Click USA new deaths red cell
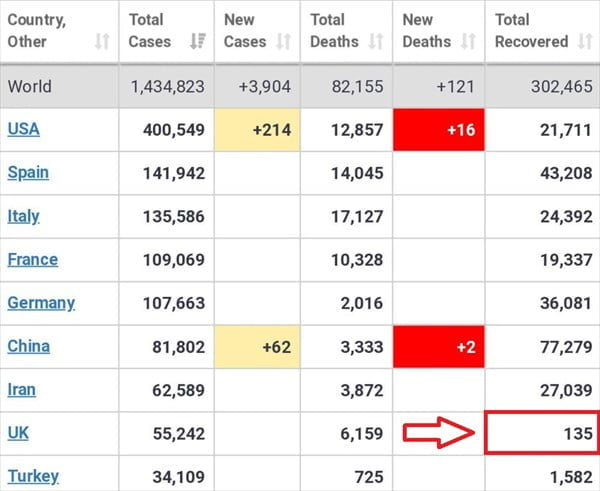Image resolution: width=600 pixels, height=491 pixels. (438, 129)
